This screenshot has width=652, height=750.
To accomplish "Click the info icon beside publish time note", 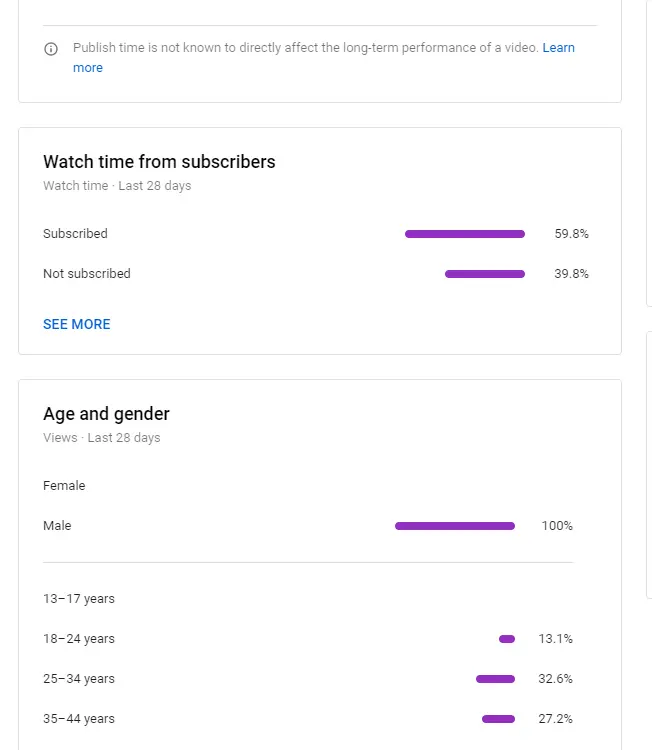I will (51, 49).
